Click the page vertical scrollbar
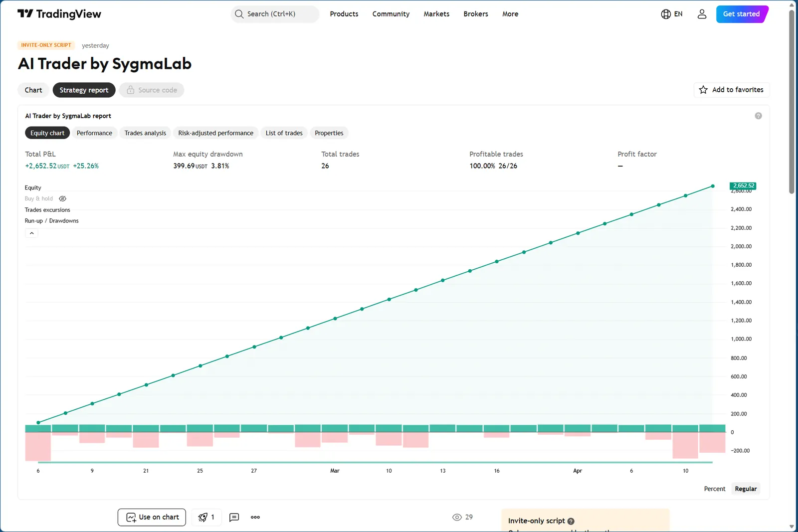The image size is (798, 532). pyautogui.click(x=792, y=101)
